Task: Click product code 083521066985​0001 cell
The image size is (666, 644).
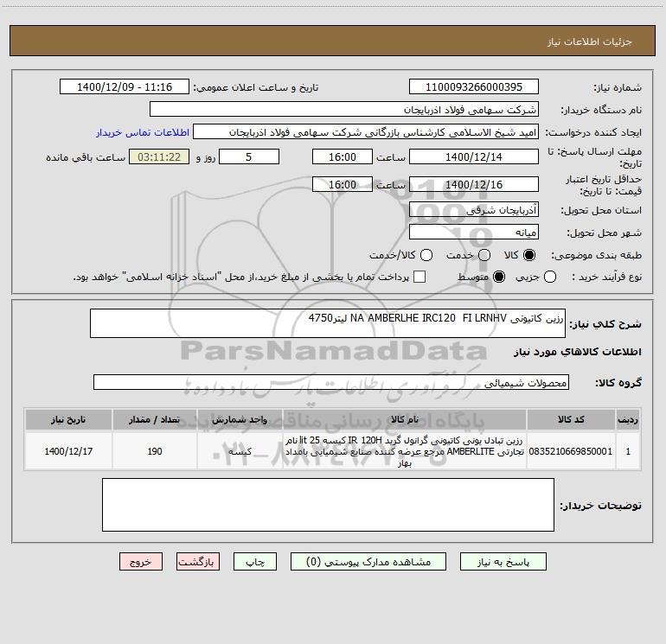Action: 571,451
